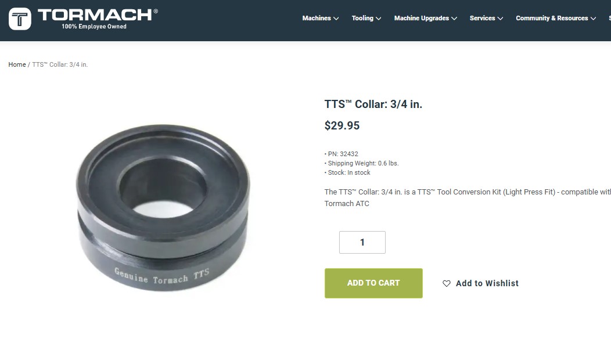Go to Home breadcrumb link
The width and height of the screenshot is (611, 364).
pos(17,64)
